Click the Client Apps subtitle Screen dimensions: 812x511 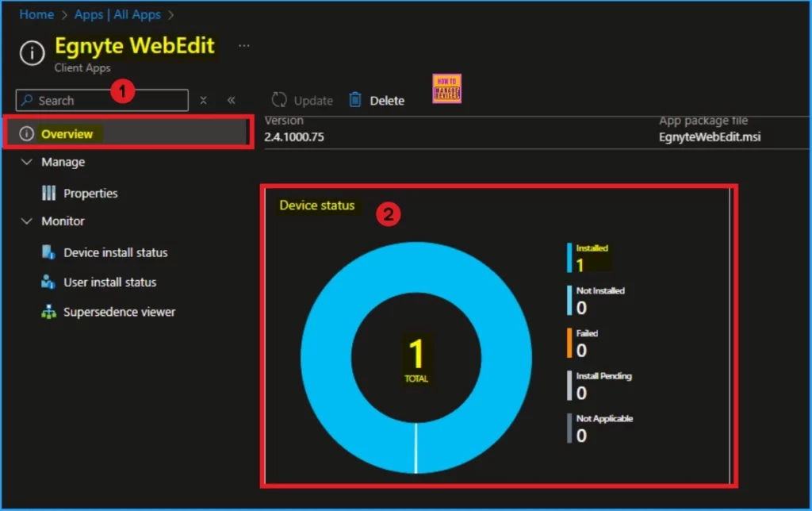[x=82, y=68]
